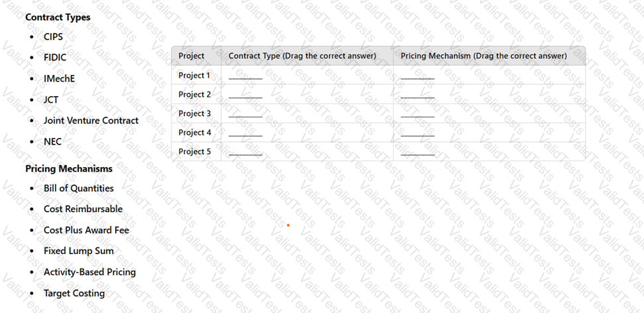This screenshot has height=313, width=644.
Task: Click Project 5 pricing mechanism blank
Action: point(417,153)
